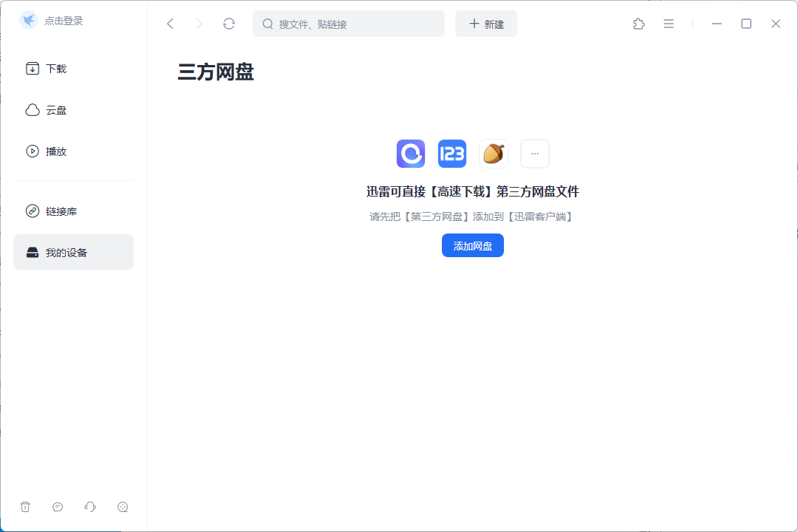
Task: Minimize the Xunlei window
Action: click(717, 24)
